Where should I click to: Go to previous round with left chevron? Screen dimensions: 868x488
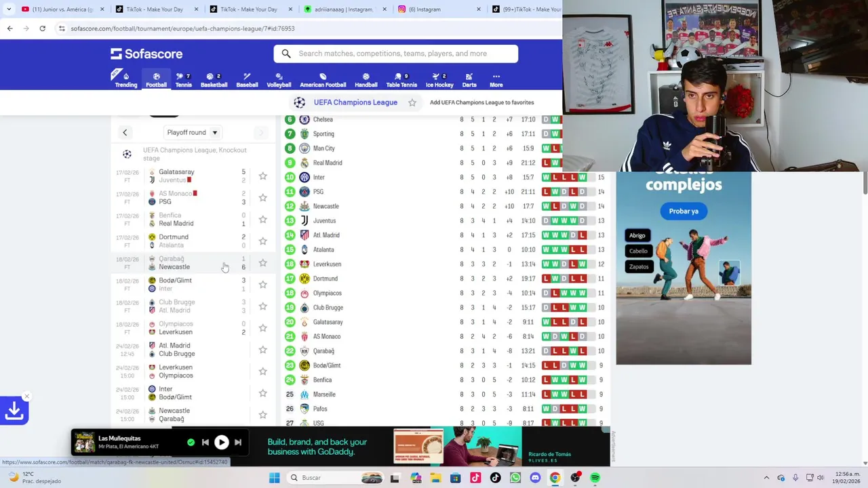pos(125,133)
